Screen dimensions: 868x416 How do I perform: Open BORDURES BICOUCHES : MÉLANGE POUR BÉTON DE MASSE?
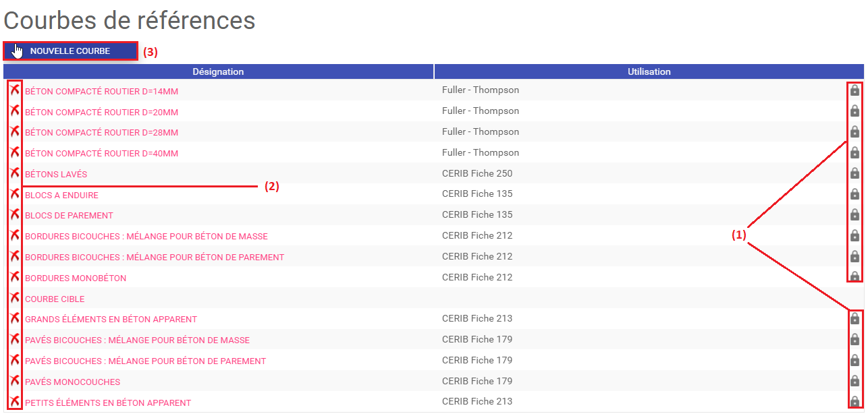[x=146, y=237]
